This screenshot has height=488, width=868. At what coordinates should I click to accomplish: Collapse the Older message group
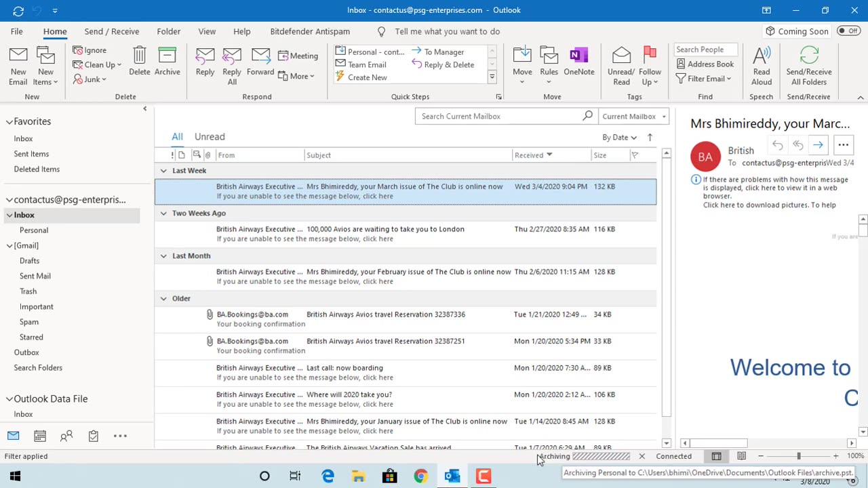click(x=163, y=299)
